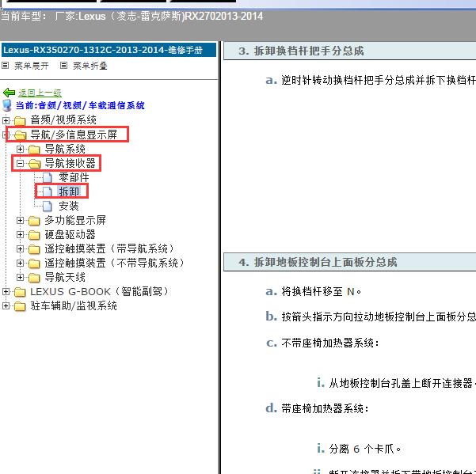The height and width of the screenshot is (474, 476).
Task: Open the 零部件 page
Action: point(74,177)
